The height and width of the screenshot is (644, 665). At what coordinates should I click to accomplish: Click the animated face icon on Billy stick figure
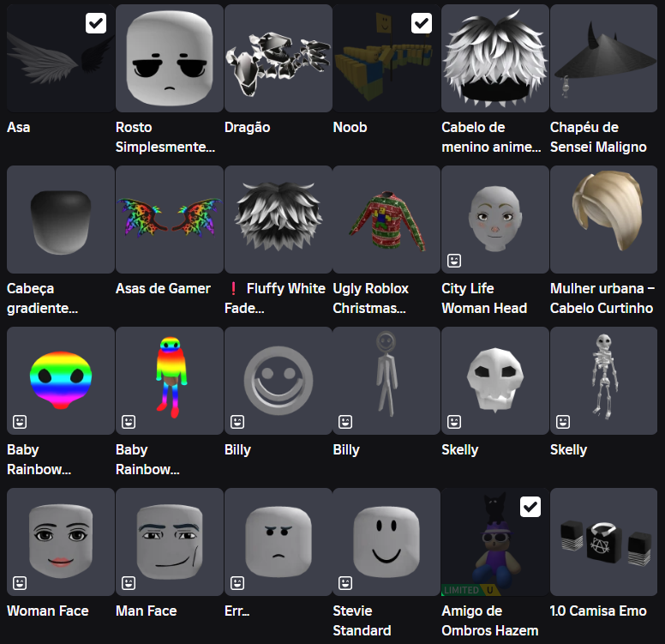click(345, 422)
